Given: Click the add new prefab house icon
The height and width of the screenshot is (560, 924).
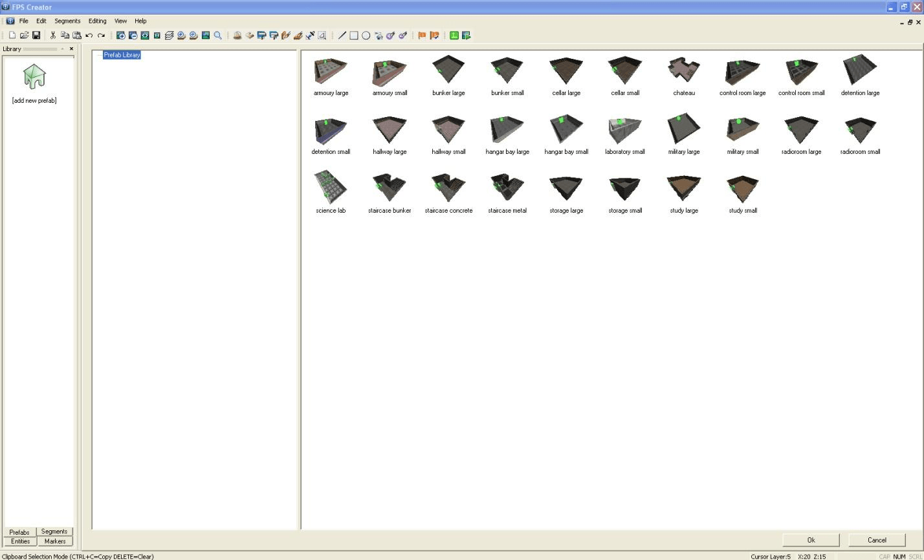Looking at the screenshot, I should click(x=34, y=76).
